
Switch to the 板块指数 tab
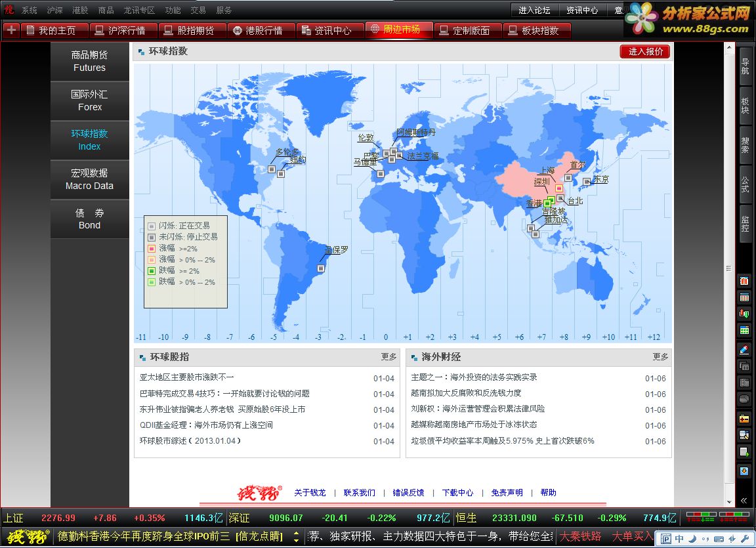click(x=537, y=30)
